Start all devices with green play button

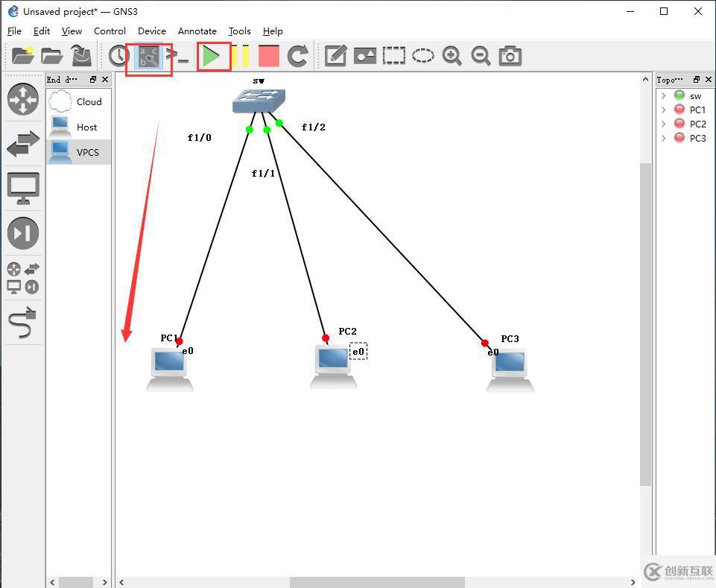[212, 56]
